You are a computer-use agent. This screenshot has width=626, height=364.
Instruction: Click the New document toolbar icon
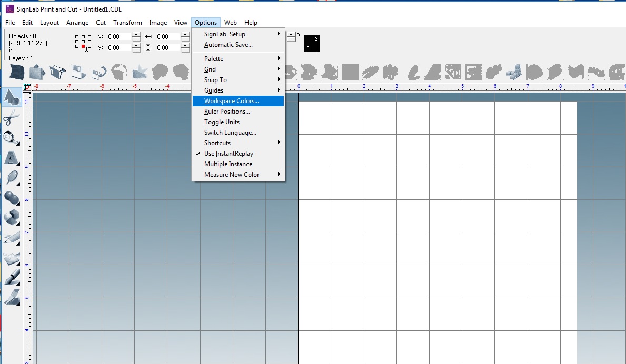(17, 73)
